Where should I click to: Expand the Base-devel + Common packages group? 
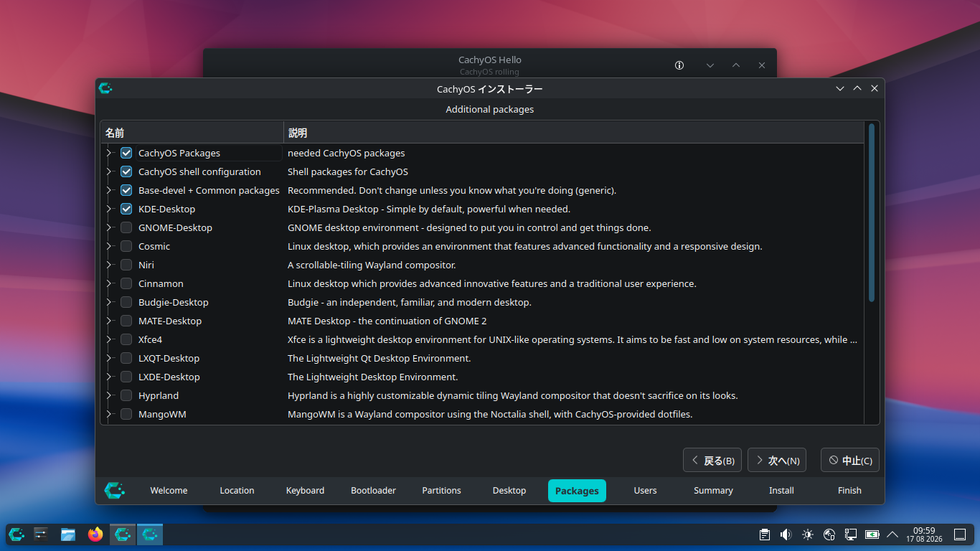point(109,190)
